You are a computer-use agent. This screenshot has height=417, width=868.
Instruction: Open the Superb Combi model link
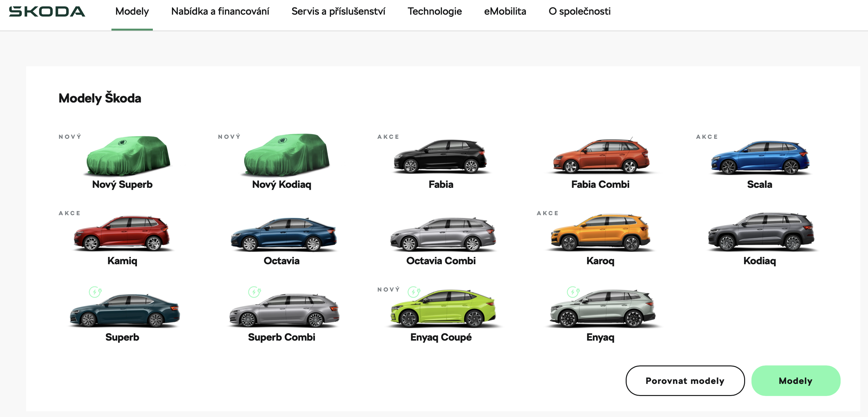(x=282, y=337)
